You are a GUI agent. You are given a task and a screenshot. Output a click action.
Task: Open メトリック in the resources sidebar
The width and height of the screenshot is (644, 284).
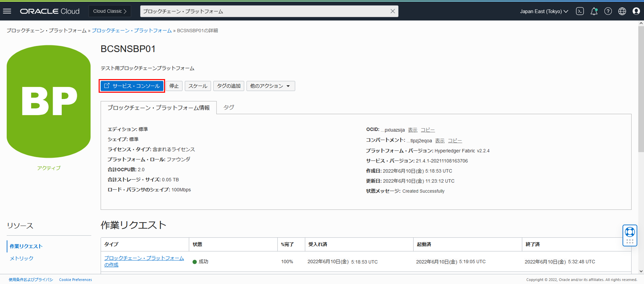[21, 258]
